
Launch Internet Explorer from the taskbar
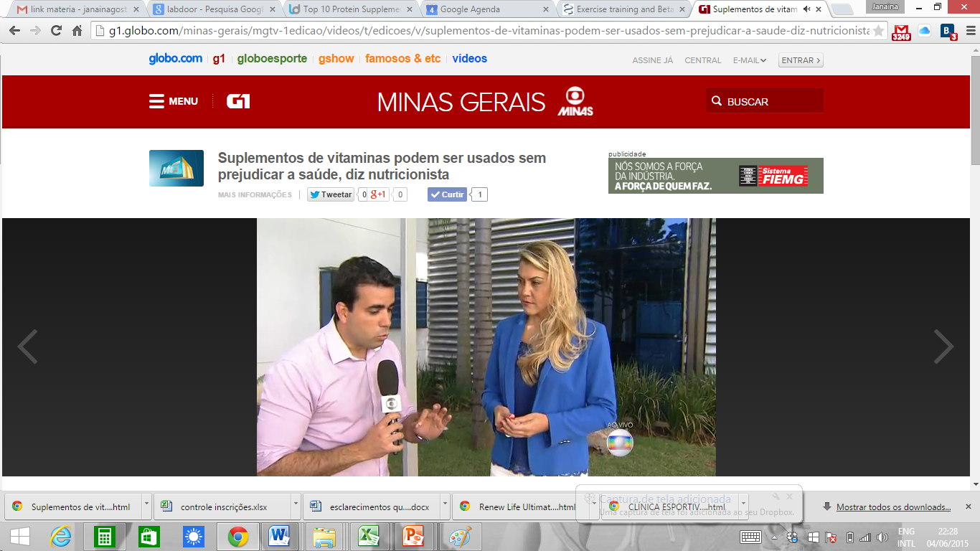coord(61,537)
